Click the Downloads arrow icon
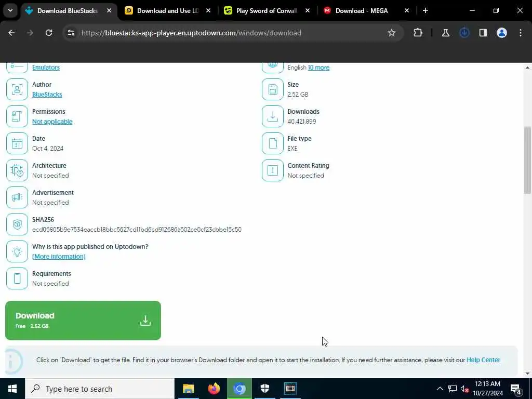This screenshot has height=399, width=532. tap(272, 116)
